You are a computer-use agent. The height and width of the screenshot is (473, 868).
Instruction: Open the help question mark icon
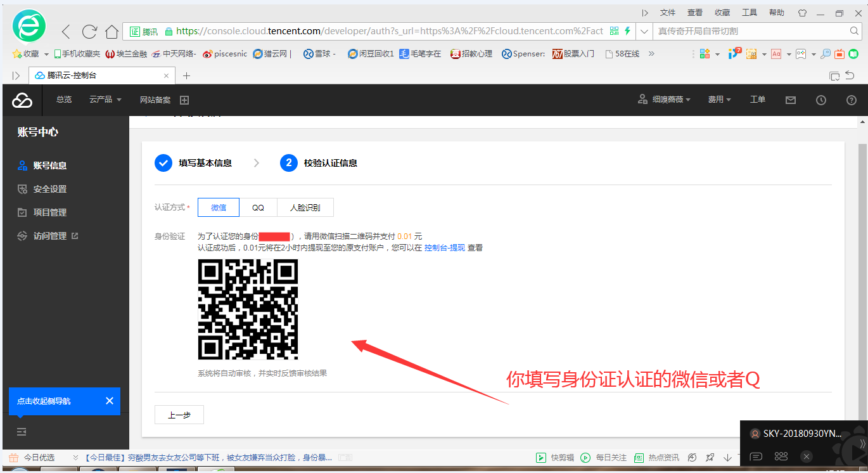[852, 100]
